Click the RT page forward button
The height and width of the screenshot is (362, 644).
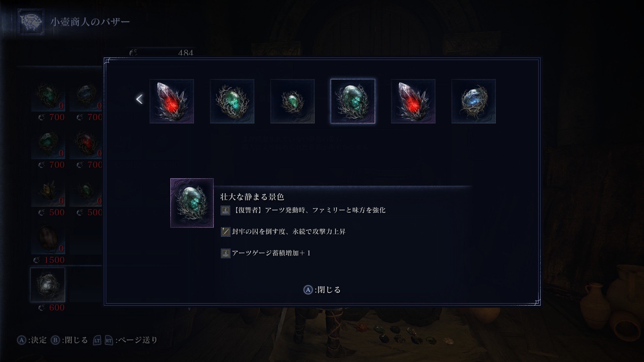pyautogui.click(x=109, y=340)
